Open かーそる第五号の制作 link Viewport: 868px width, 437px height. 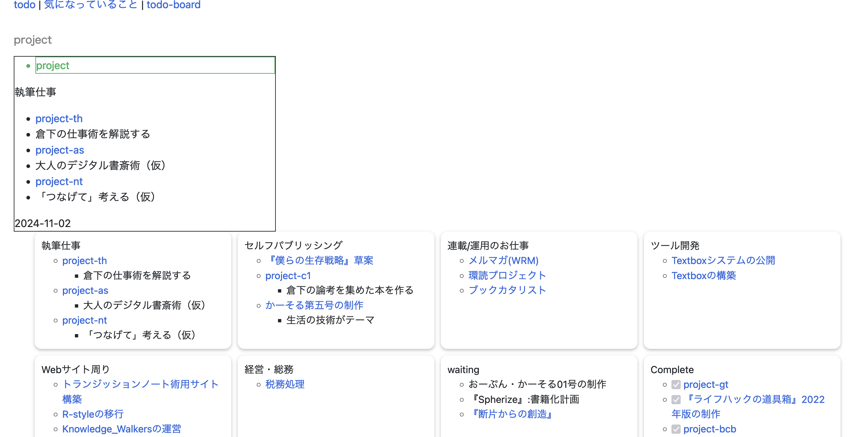(314, 305)
